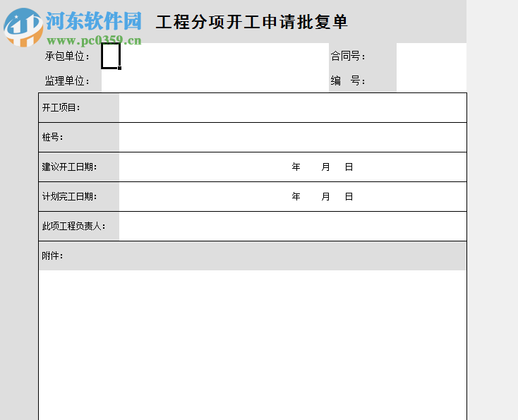Image resolution: width=518 pixels, height=420 pixels.
Task: Click the empty field for 桩号
Action: tap(293, 137)
